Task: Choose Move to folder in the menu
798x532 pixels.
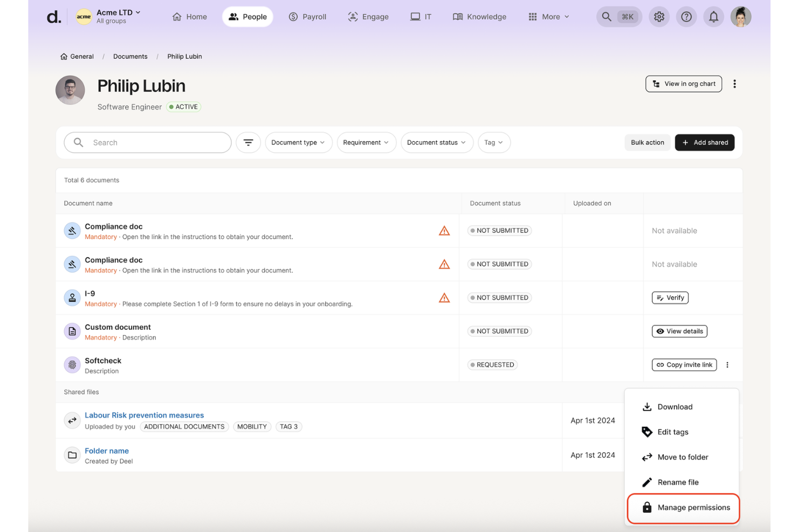Action: pyautogui.click(x=683, y=457)
